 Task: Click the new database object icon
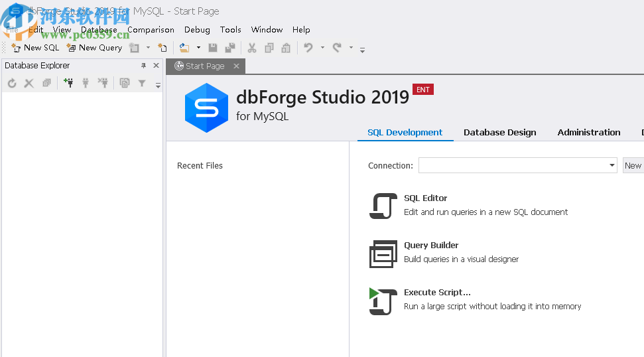[134, 48]
